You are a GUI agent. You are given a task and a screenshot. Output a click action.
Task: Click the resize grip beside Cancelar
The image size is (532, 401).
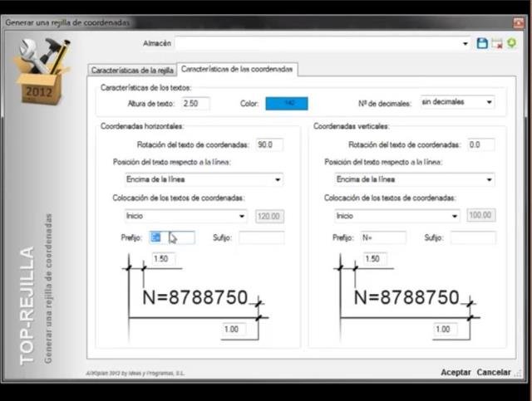(518, 374)
